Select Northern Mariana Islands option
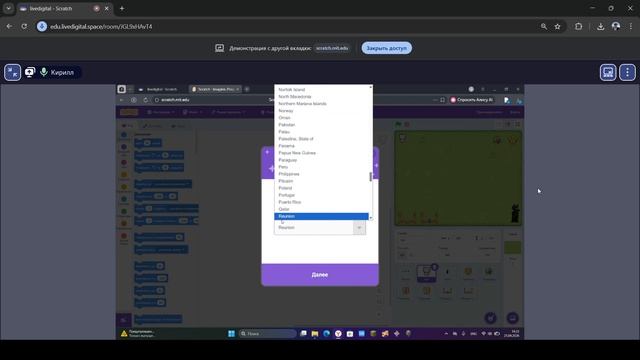Viewport: 640px width, 360px height. pos(321,104)
